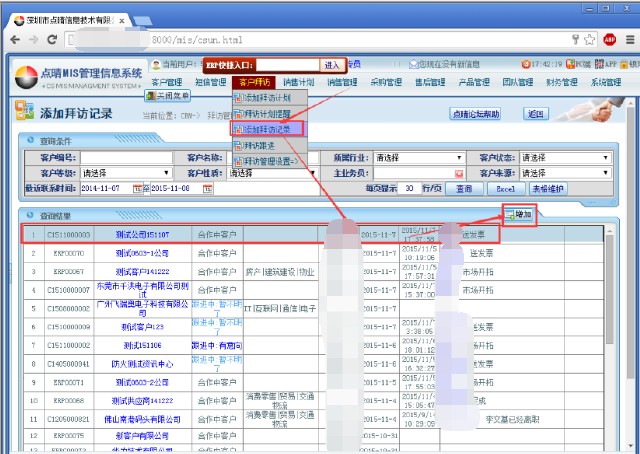This screenshot has width=640, height=454.
Task: Open the Chrome hamburger menu
Action: (628, 38)
